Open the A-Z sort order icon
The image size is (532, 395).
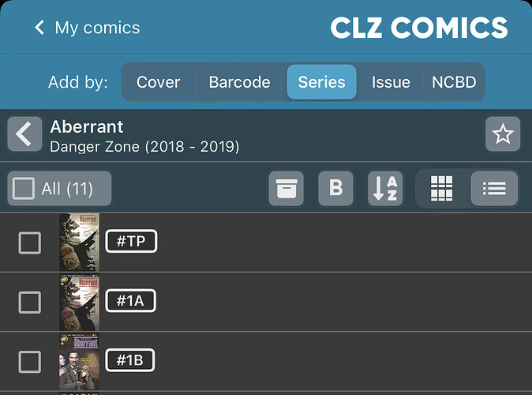(385, 188)
